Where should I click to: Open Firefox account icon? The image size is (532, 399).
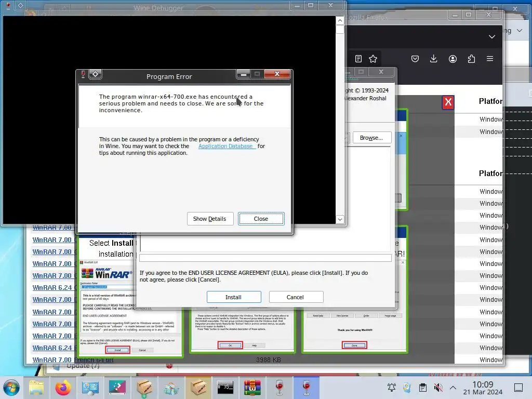(453, 59)
